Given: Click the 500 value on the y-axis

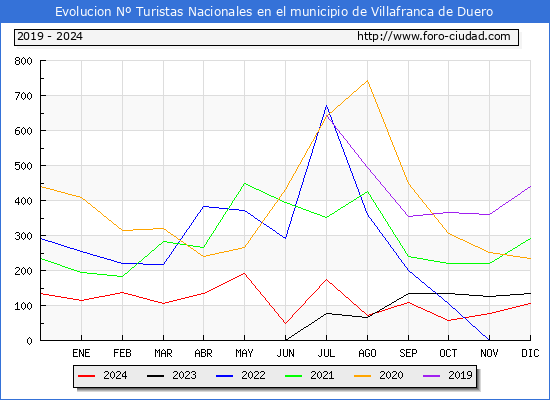Looking at the screenshot, I should pyautogui.click(x=23, y=166).
